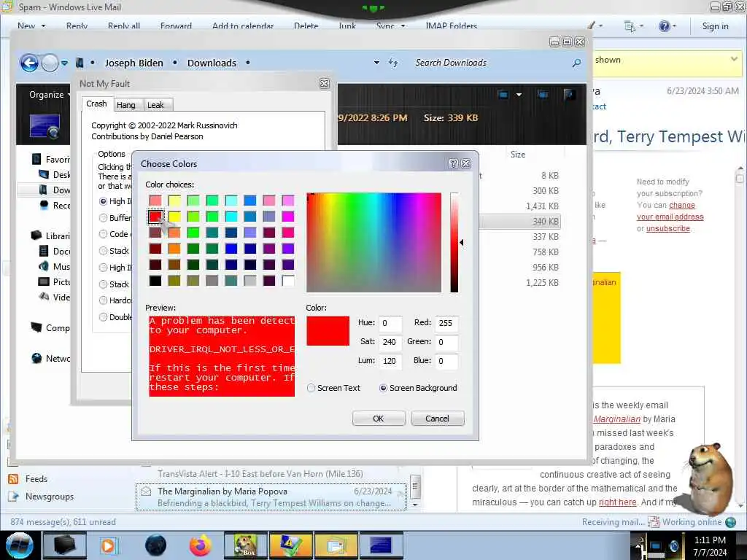Click the Back arrow in Downloads window

pos(29,63)
